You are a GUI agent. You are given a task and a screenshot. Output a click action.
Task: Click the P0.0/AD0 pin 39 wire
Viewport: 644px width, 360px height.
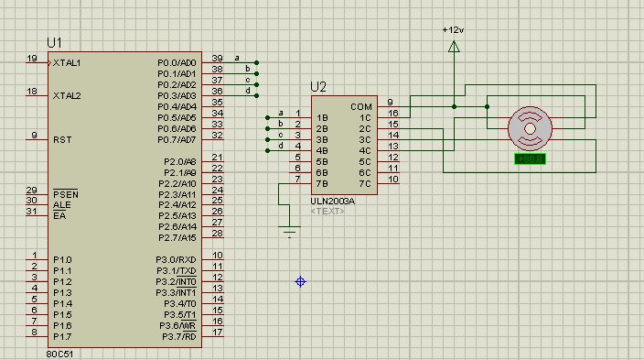pos(213,62)
